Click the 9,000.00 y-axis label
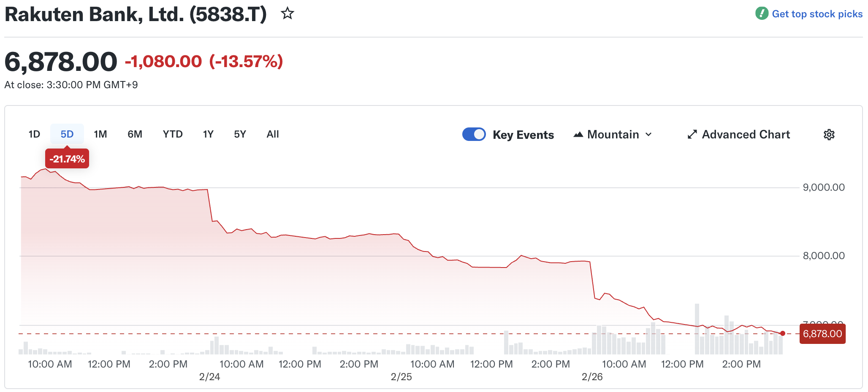Image resolution: width=868 pixels, height=392 pixels. [x=824, y=187]
